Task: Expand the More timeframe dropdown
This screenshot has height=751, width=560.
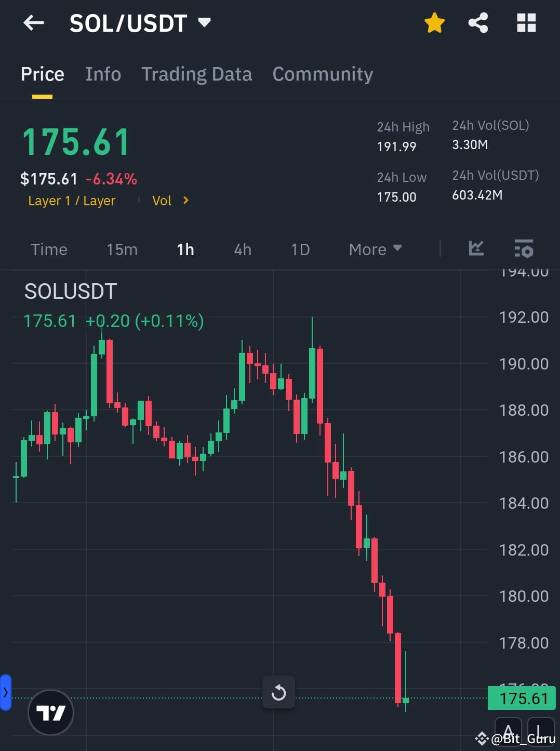Action: (x=375, y=249)
